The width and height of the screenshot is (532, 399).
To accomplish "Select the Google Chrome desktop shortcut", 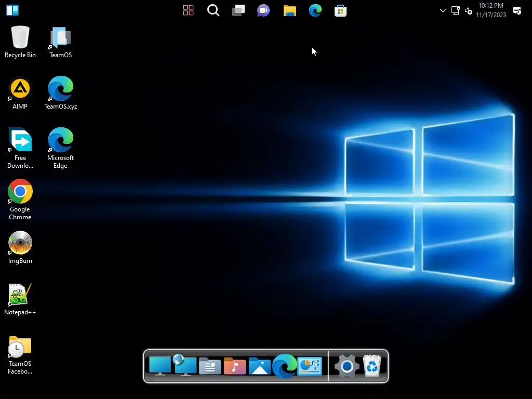I will [20, 199].
